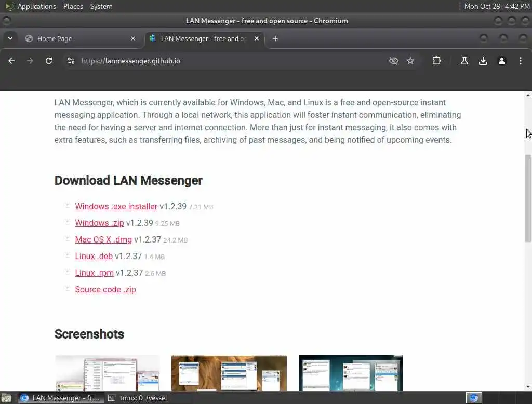This screenshot has height=404, width=532.
Task: Close the Home Page tab
Action: pyautogui.click(x=133, y=38)
